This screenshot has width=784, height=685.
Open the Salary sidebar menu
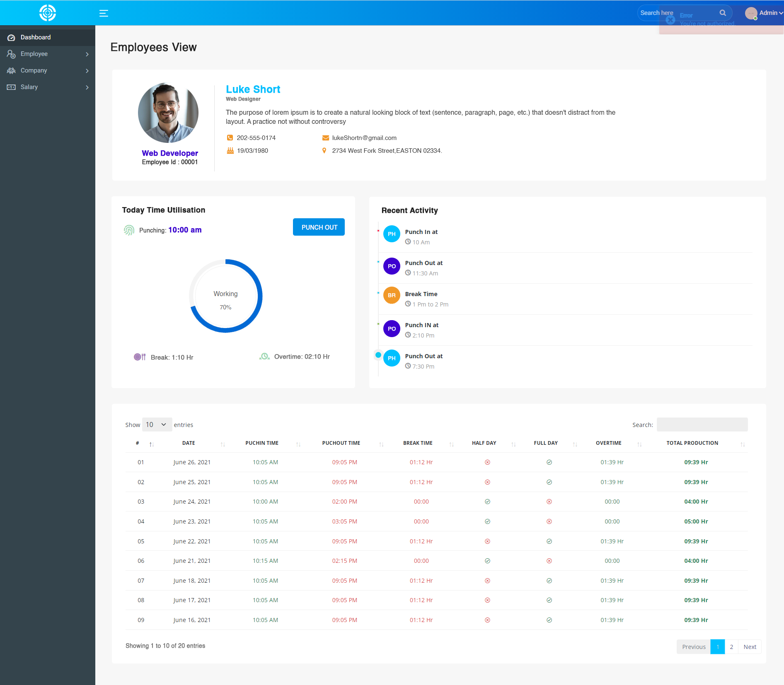tap(48, 87)
